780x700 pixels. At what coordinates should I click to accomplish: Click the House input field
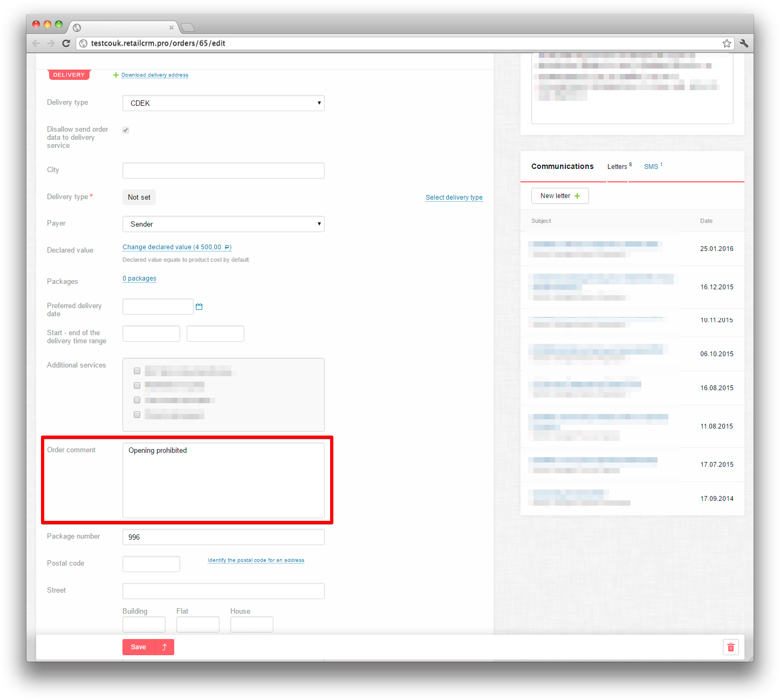(252, 624)
